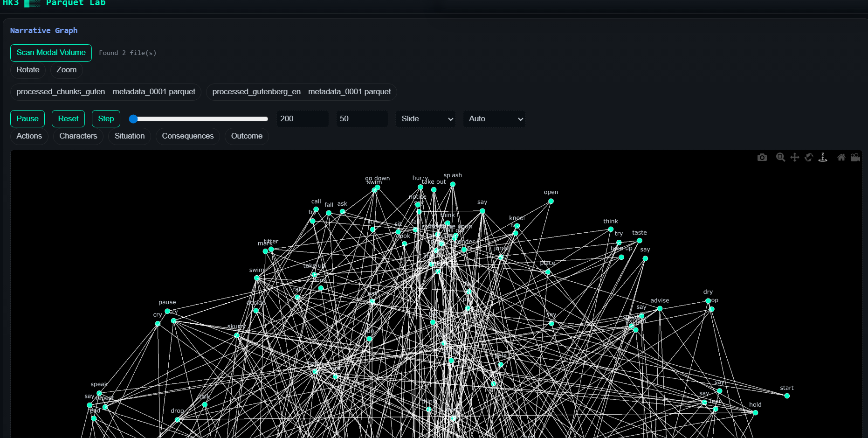
Task: Reset camera to default home icon
Action: click(841, 158)
